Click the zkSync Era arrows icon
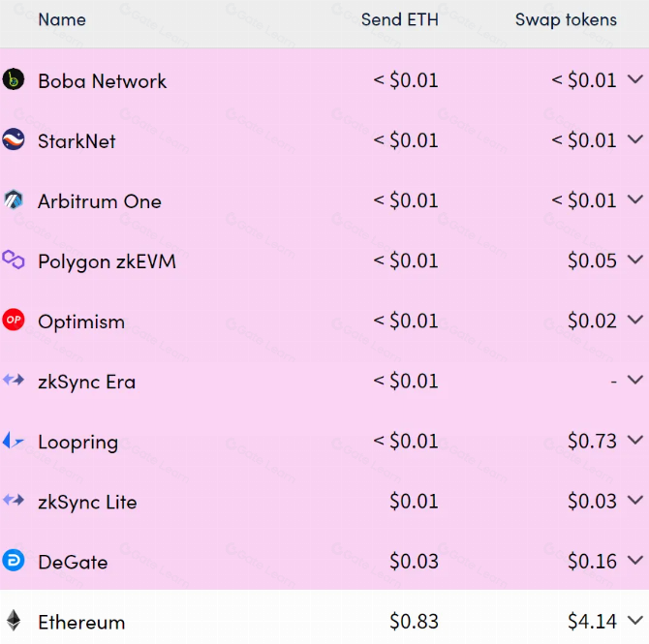 pyautogui.click(x=14, y=380)
